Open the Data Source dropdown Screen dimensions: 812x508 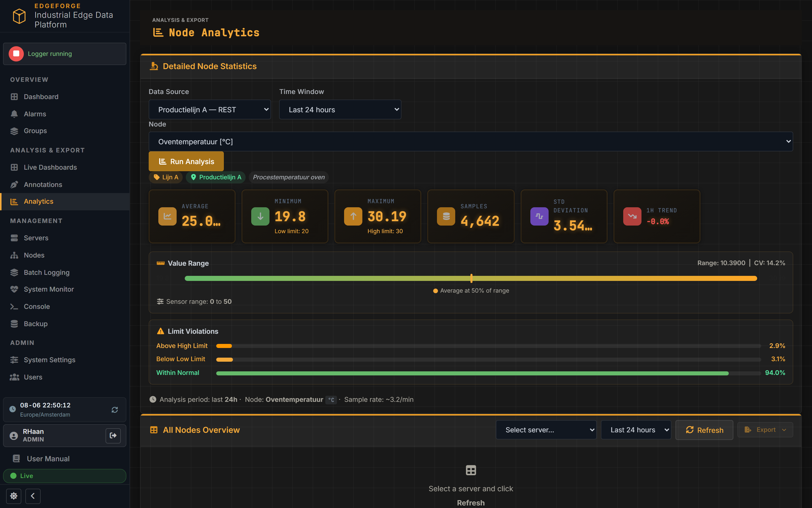210,109
